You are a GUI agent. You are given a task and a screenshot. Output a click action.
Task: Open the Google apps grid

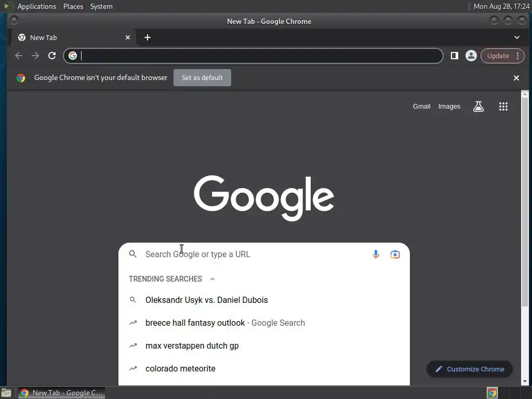coord(503,107)
